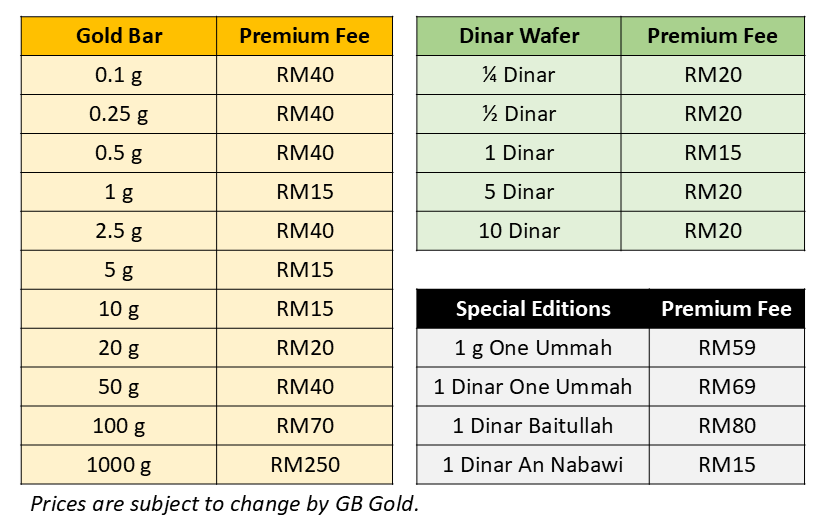Image resolution: width=821 pixels, height=531 pixels.
Task: Click the Gold Bar column header
Action: 119,37
